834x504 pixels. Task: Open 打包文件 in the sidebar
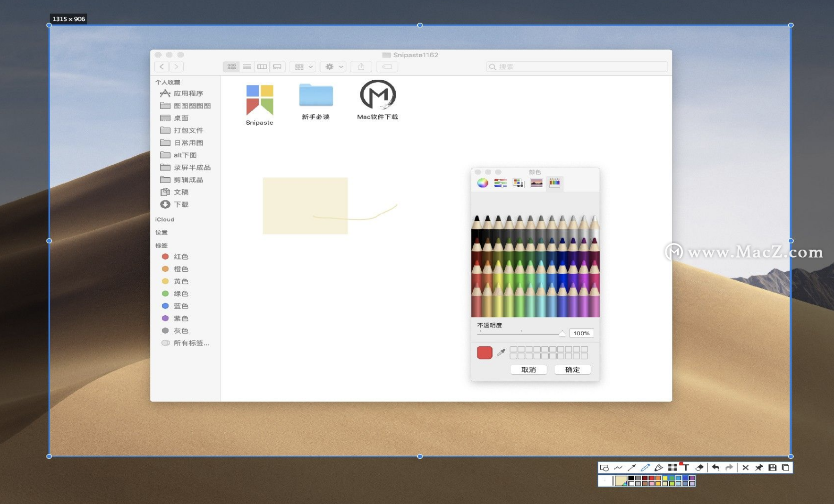[182, 130]
